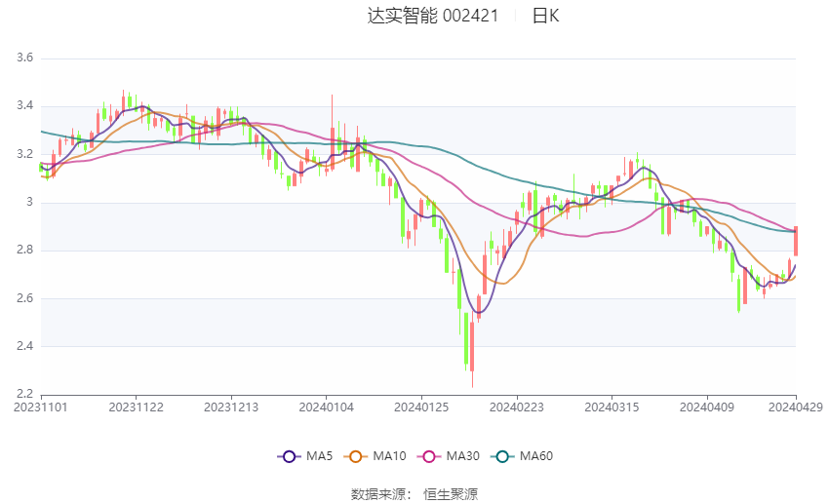Click the chart title 达实智能 002421

[432, 16]
